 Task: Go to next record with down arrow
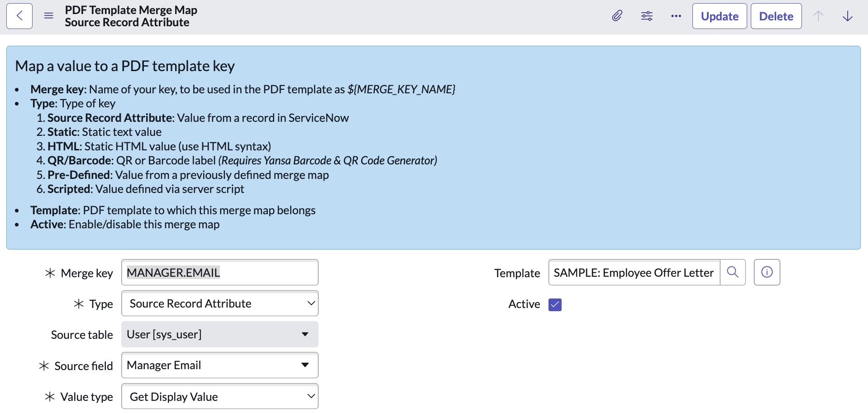(848, 16)
